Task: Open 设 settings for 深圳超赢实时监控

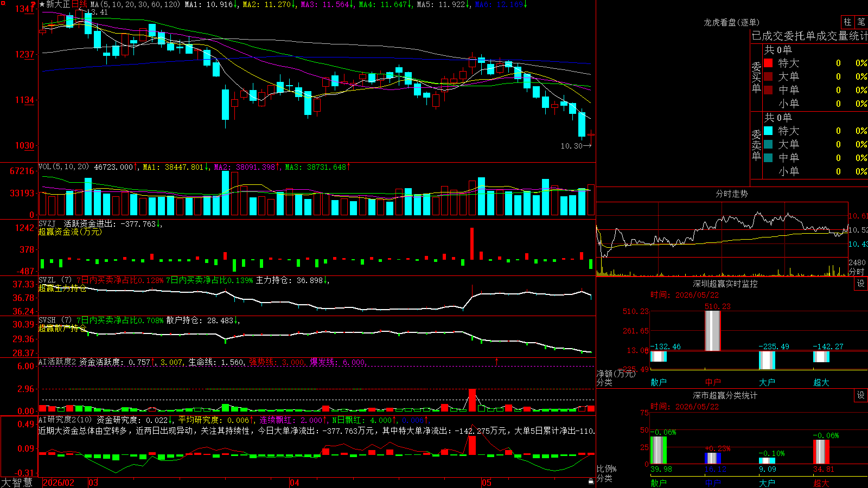Action: (x=861, y=284)
